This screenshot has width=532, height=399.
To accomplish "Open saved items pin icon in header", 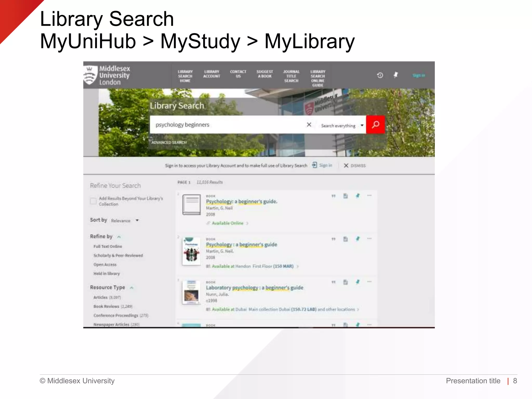I will [x=396, y=75].
